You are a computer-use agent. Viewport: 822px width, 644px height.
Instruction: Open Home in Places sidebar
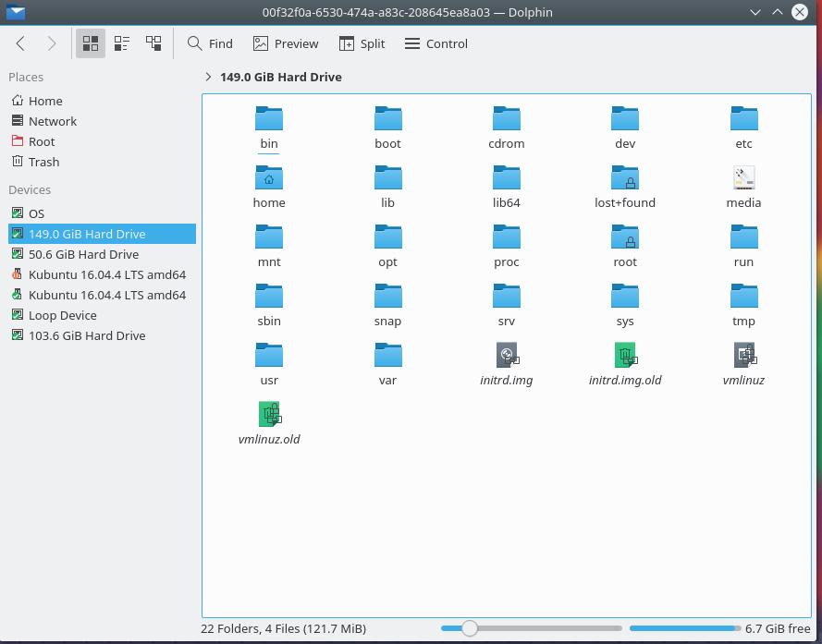pyautogui.click(x=45, y=101)
